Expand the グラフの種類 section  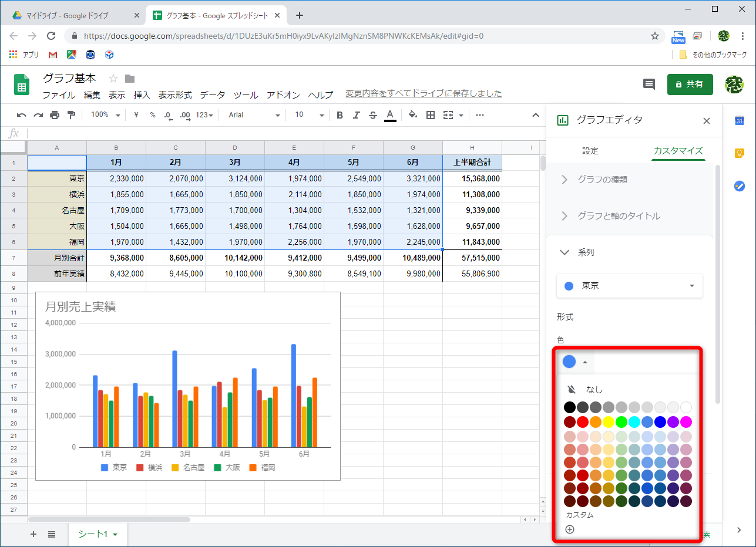pyautogui.click(x=629, y=180)
